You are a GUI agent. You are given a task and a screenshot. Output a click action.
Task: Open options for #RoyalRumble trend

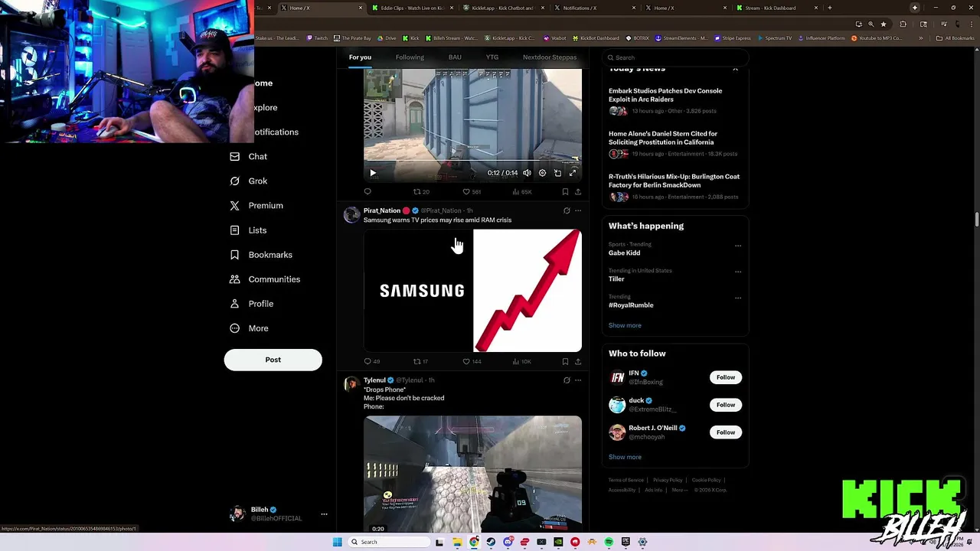(738, 298)
